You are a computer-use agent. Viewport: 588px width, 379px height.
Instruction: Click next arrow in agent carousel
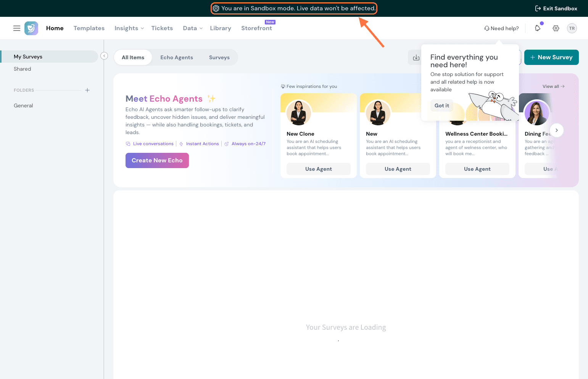557,130
